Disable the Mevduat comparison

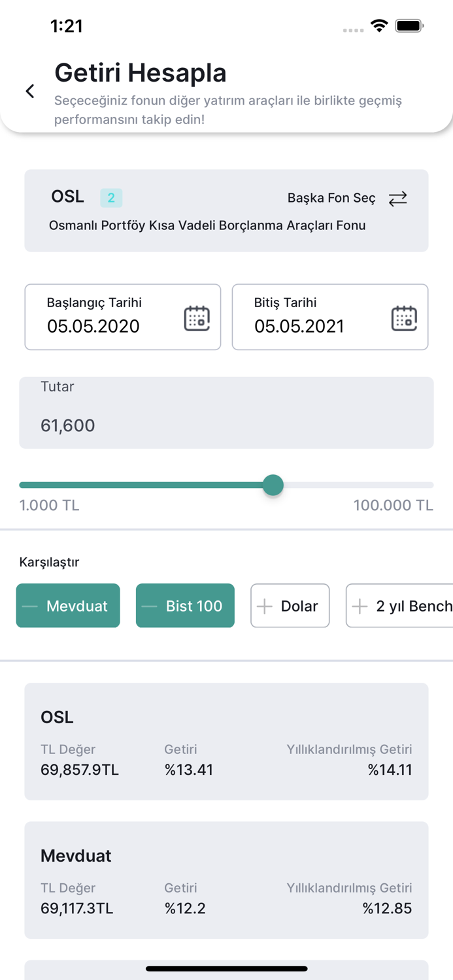point(68,606)
